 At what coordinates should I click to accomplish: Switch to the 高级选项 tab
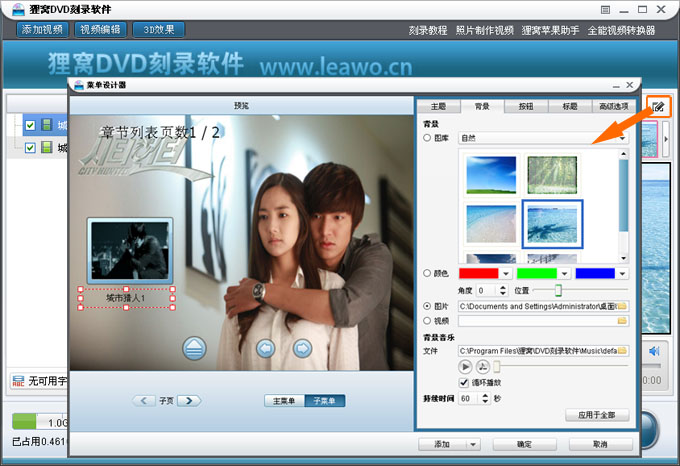coord(614,106)
